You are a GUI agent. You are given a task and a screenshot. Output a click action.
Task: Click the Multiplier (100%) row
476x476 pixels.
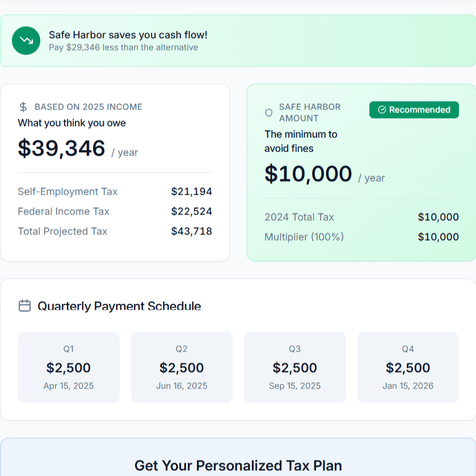361,237
